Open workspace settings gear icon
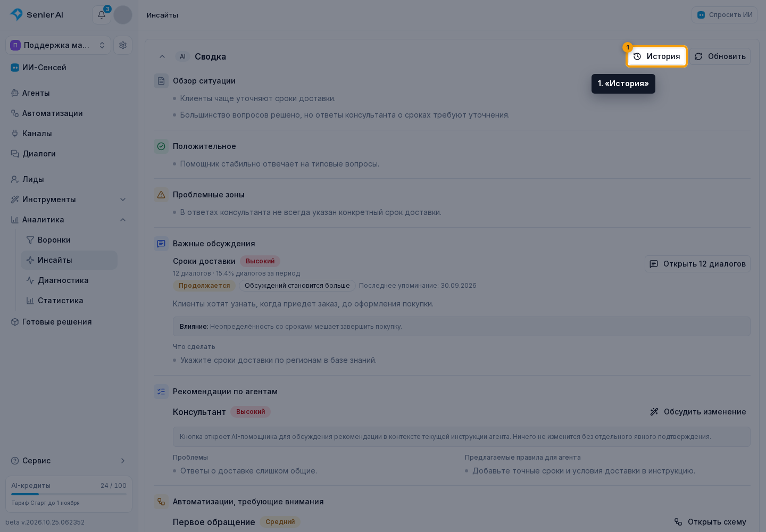Viewport: 766px width, 532px height. [x=123, y=45]
